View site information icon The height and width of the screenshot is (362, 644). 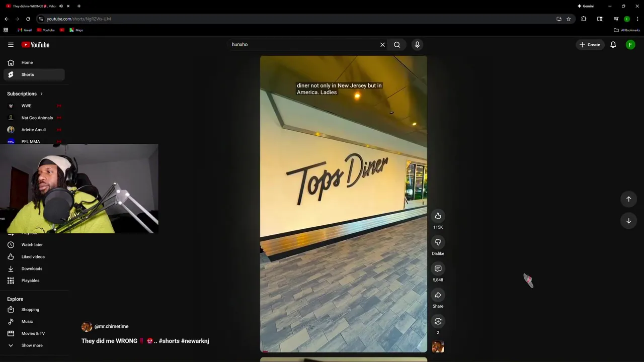pos(41,19)
